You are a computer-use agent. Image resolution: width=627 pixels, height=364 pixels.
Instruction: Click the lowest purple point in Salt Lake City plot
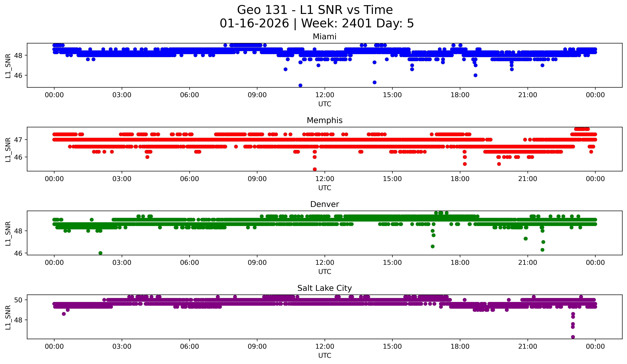point(573,337)
